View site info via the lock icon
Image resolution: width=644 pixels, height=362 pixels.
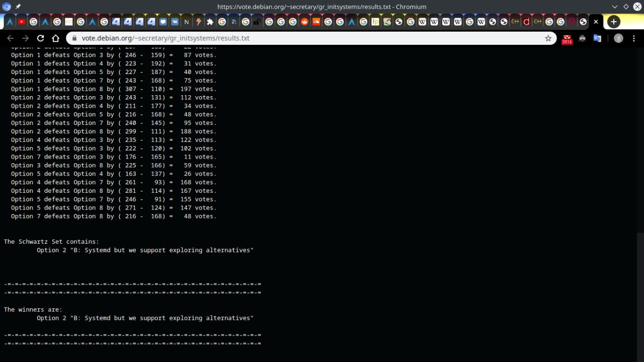click(74, 38)
